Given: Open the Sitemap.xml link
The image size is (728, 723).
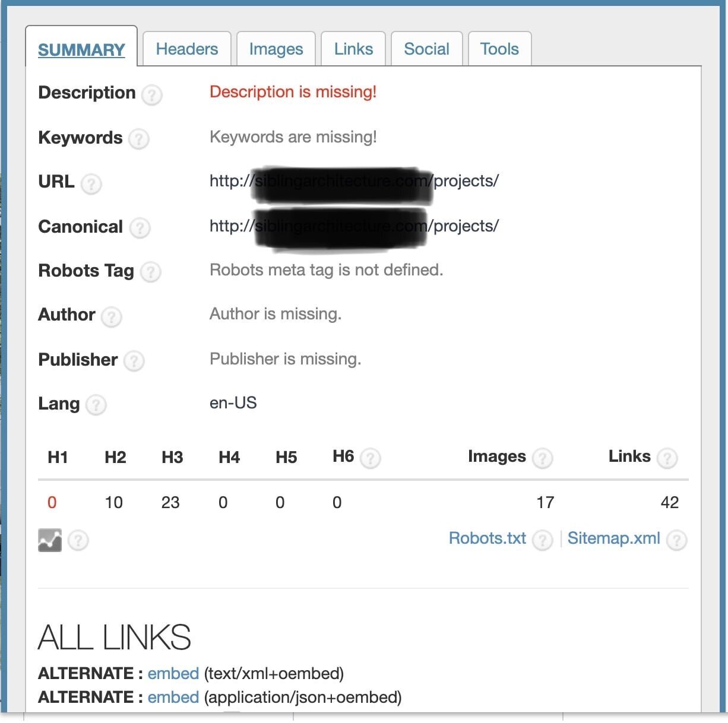Looking at the screenshot, I should [x=614, y=538].
